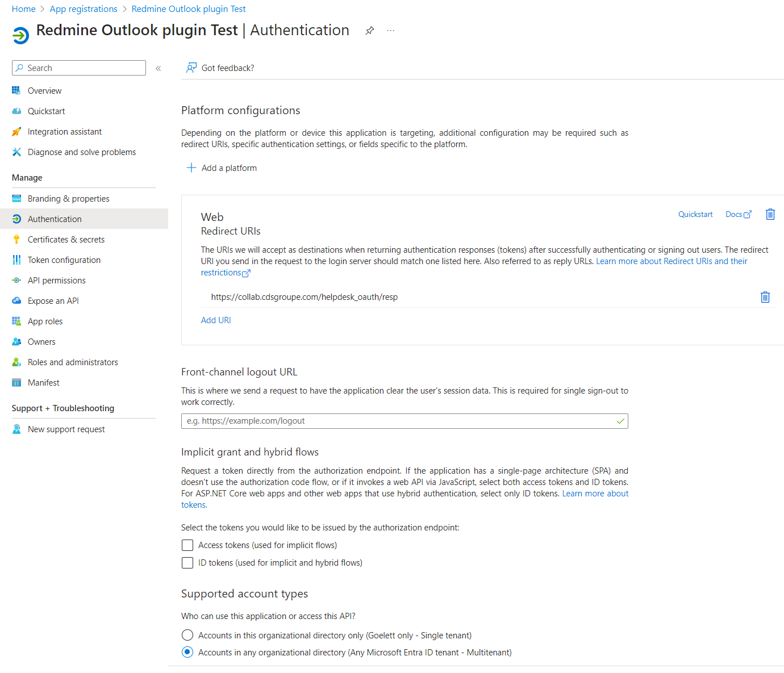Click the Diagnose and solve problems wrench icon
This screenshot has width=784, height=673.
point(16,152)
